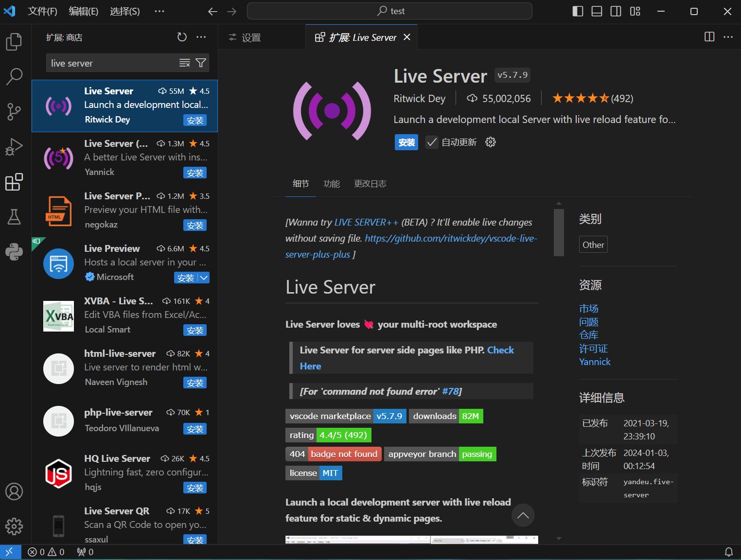741x560 pixels.
Task: Open publisher Ritwick Dey link in header
Action: [419, 98]
